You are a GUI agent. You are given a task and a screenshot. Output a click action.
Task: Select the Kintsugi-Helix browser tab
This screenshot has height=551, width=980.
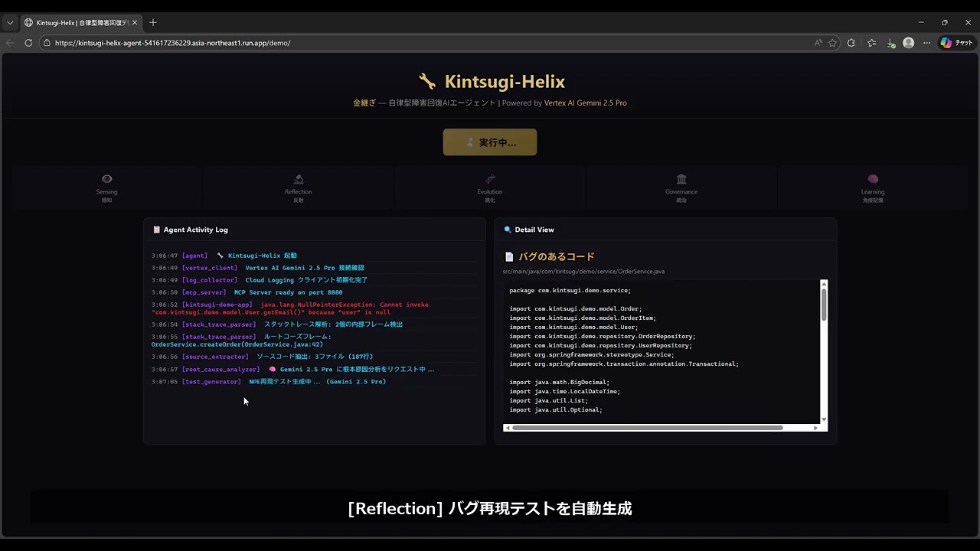(x=80, y=23)
